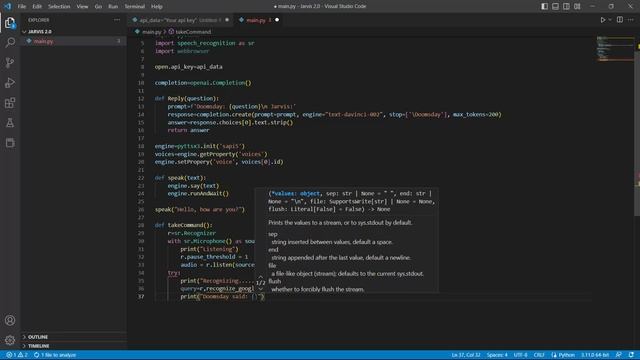
Task: Change encoding via UTF-8 status item
Action: point(520,355)
